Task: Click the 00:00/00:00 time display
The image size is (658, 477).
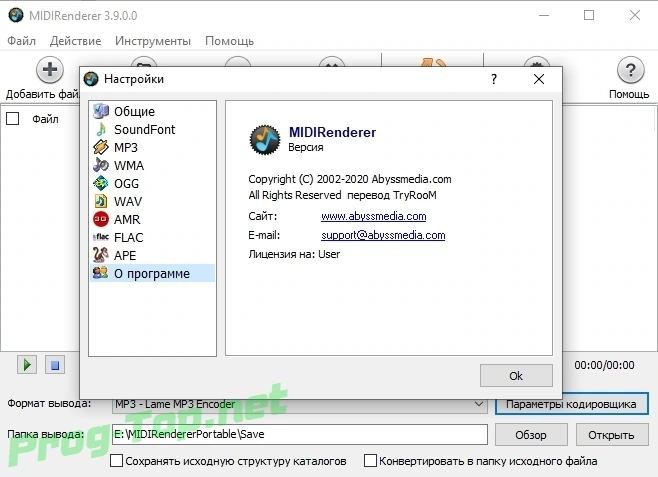Action: coord(604,365)
